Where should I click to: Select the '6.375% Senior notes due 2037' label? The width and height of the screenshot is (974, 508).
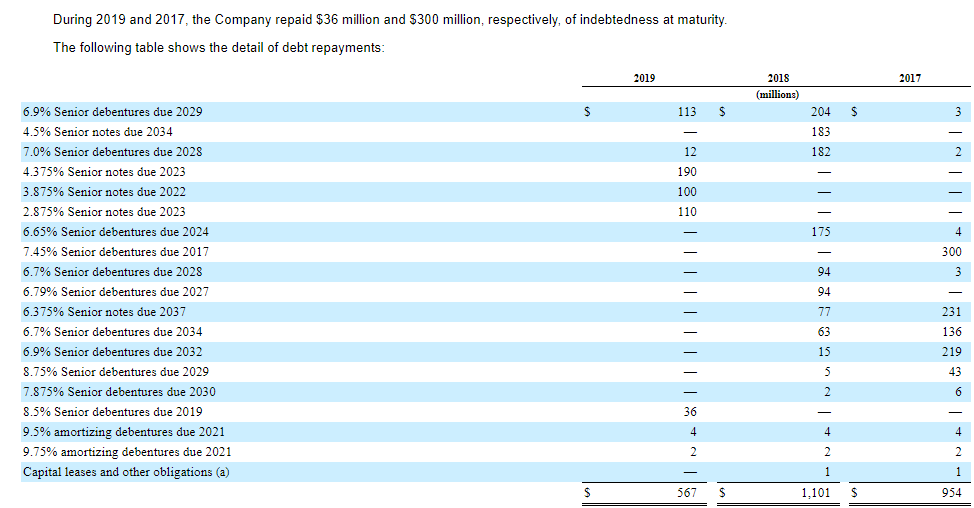pyautogui.click(x=104, y=312)
